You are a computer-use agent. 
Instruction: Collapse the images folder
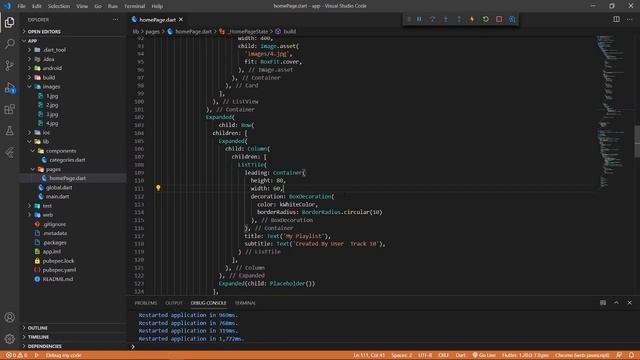(51, 87)
